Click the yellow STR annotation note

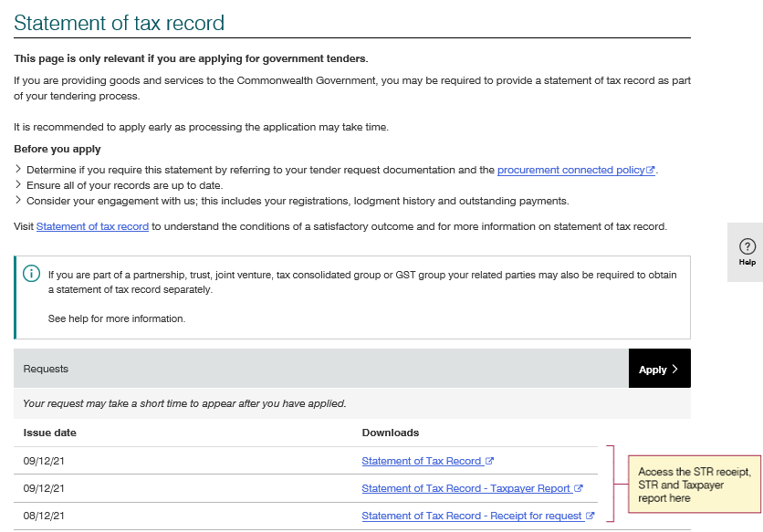pos(695,484)
